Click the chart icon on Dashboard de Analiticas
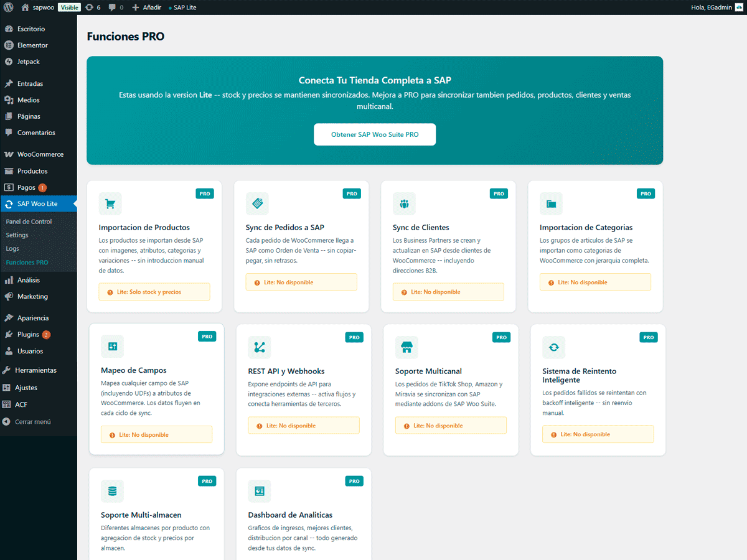The height and width of the screenshot is (560, 747). [259, 491]
